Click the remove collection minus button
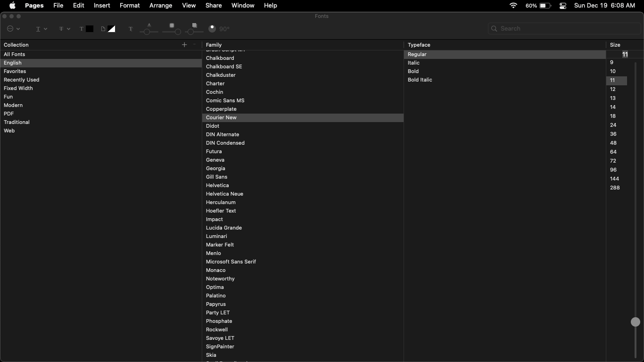The height and width of the screenshot is (362, 644). 194,45
